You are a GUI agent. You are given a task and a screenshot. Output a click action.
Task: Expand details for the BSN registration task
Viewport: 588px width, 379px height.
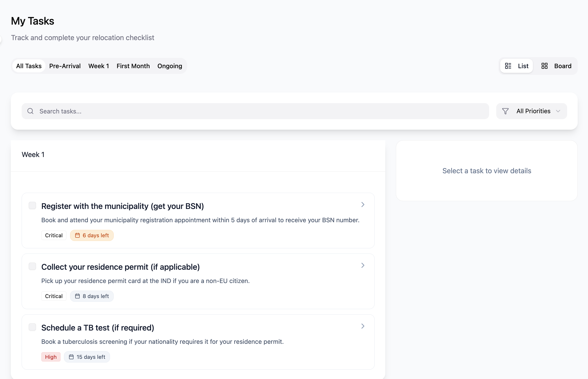(363, 204)
